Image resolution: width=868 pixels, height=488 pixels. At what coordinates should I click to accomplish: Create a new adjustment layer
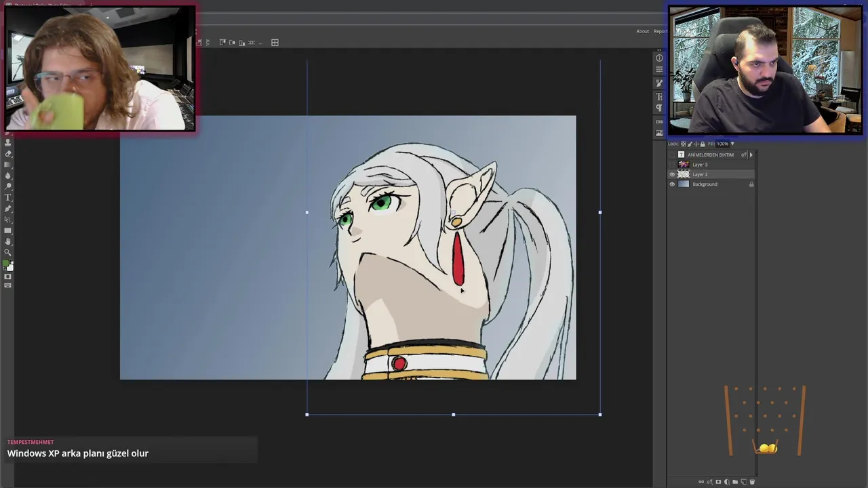tap(727, 482)
